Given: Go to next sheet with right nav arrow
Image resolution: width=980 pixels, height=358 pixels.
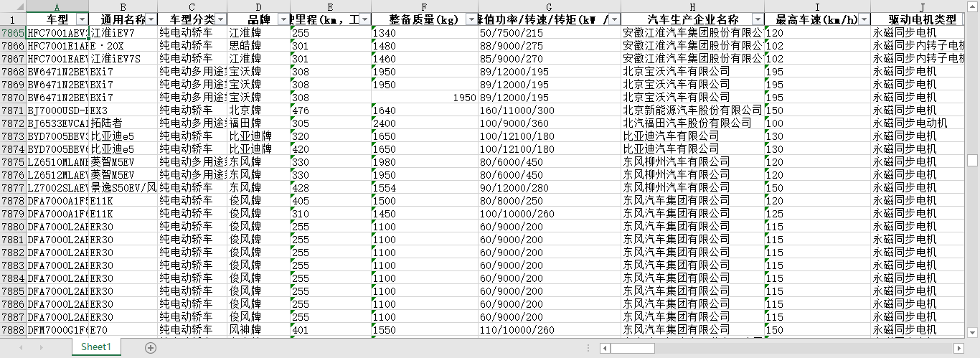Looking at the screenshot, I should [41, 348].
